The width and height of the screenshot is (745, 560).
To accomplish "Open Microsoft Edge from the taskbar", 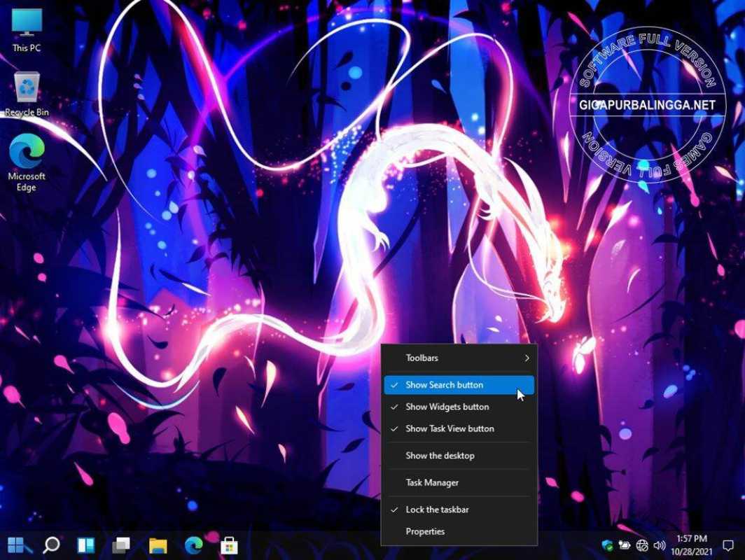I will tap(193, 544).
